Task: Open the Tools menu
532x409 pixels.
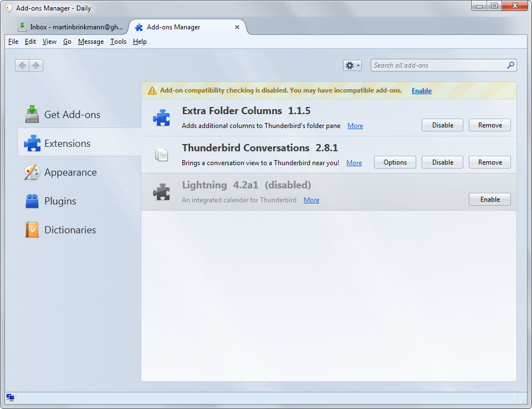Action: [118, 42]
